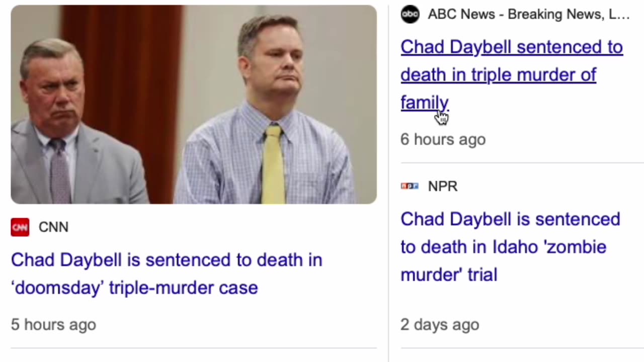Open NPR's 'zombie murder' trial headline
This screenshot has height=362, width=644.
pyautogui.click(x=510, y=246)
